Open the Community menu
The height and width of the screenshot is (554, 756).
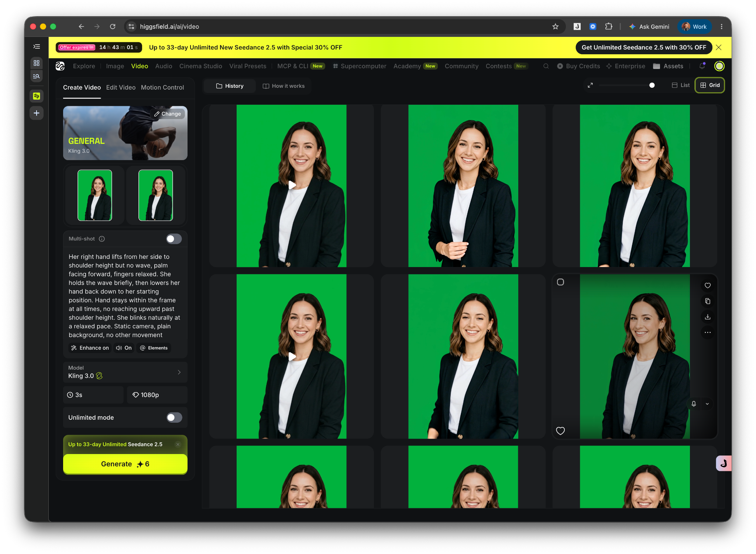click(x=461, y=66)
